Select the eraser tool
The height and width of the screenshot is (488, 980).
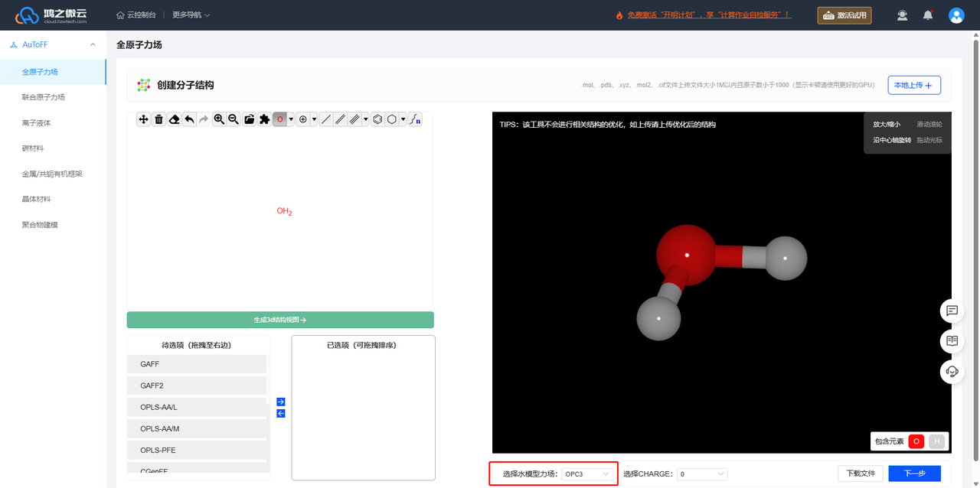tap(174, 119)
